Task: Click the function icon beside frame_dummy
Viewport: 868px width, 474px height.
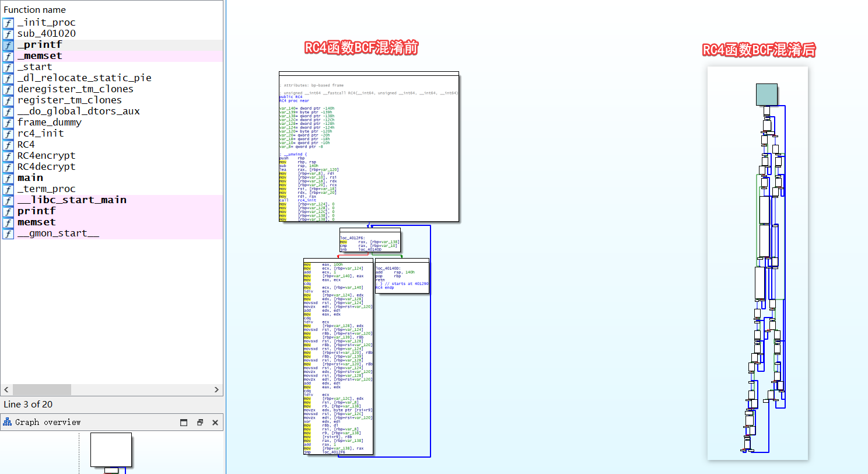Action: (8, 123)
